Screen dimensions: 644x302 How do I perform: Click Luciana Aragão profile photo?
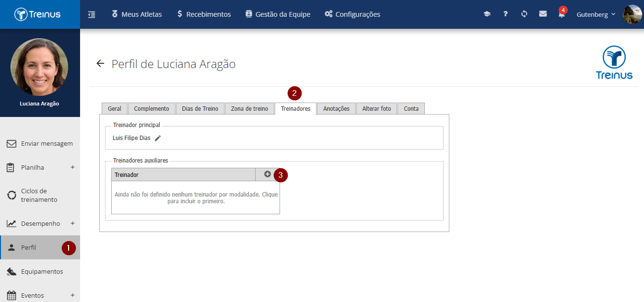pyautogui.click(x=39, y=67)
